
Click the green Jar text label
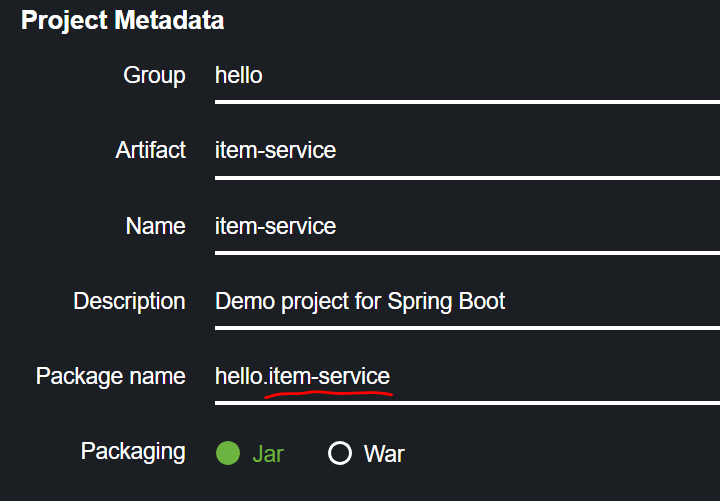[x=267, y=453]
